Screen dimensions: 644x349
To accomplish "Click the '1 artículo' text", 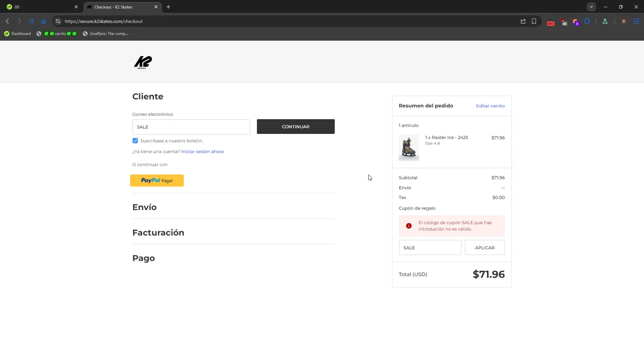I will click(x=408, y=125).
